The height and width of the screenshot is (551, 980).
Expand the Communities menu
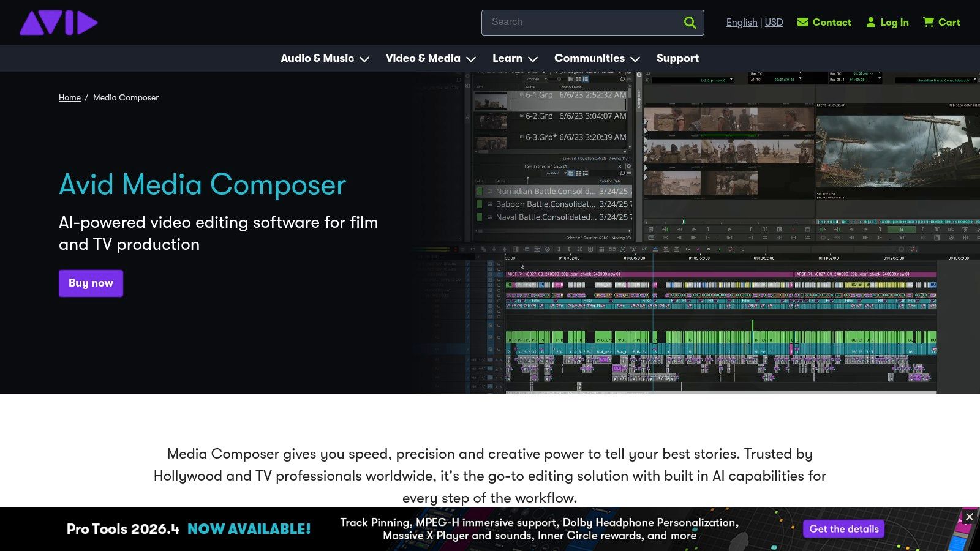(x=597, y=58)
